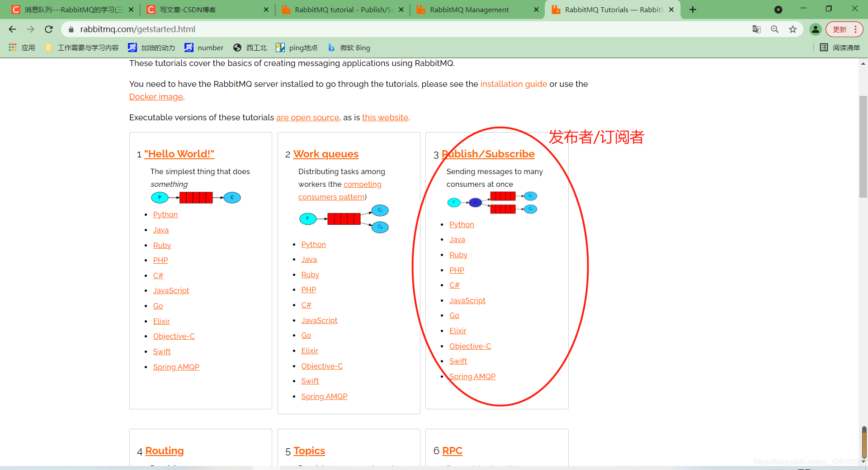Screen dimensions: 868x470
Task: Open Objective-C under Hello World
Action: [174, 337]
